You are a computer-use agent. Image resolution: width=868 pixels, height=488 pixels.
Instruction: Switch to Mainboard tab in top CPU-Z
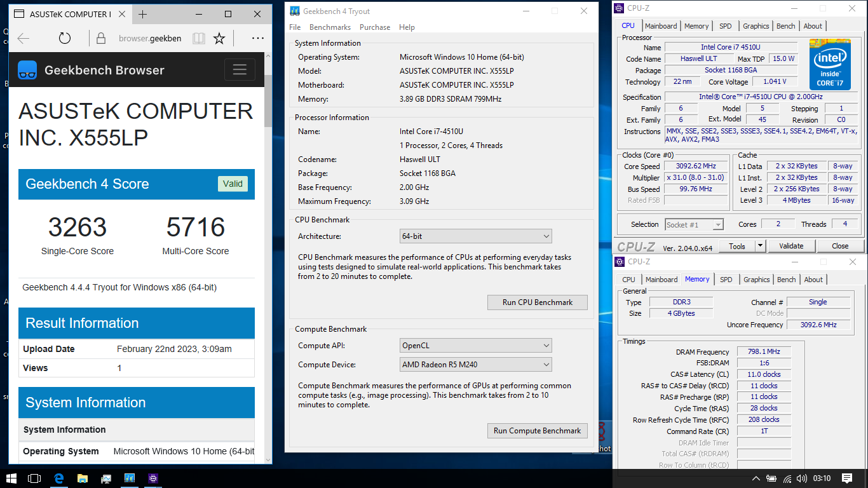click(x=661, y=26)
